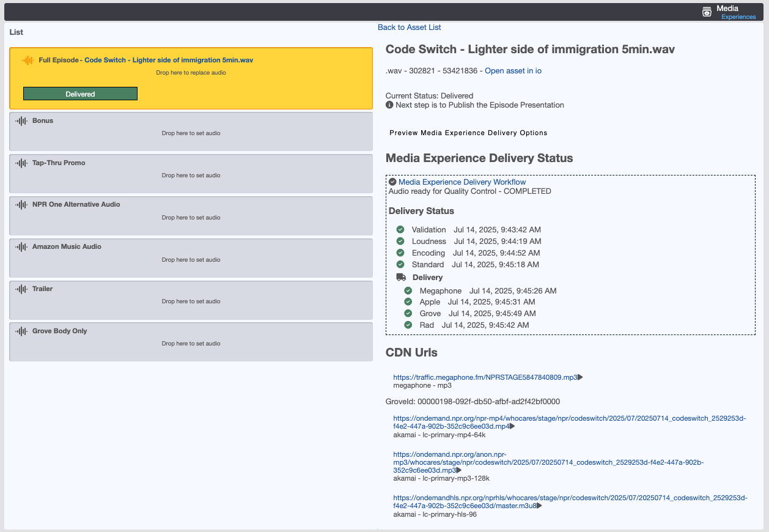This screenshot has height=532, width=769.
Task: Click the orange waveform icon on Full Episode
Action: click(28, 60)
